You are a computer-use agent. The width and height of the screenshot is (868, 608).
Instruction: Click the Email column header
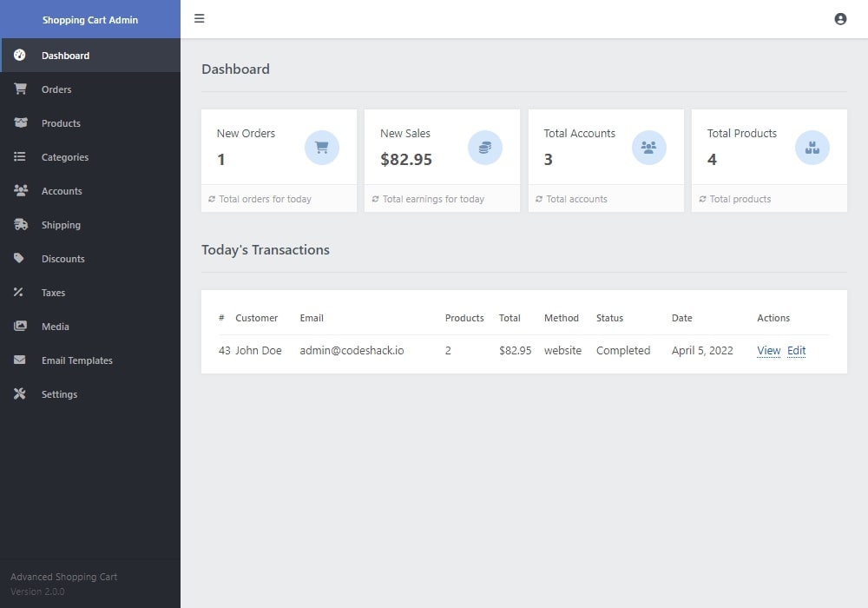tap(312, 318)
